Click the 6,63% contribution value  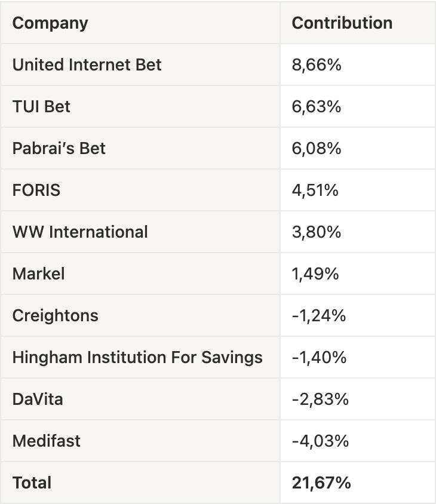point(317,106)
